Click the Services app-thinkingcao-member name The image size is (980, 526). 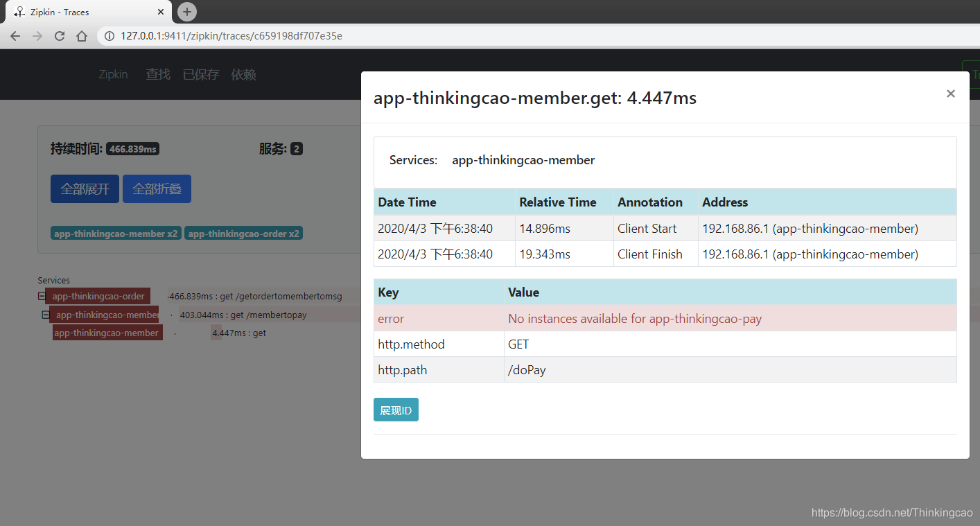[523, 160]
